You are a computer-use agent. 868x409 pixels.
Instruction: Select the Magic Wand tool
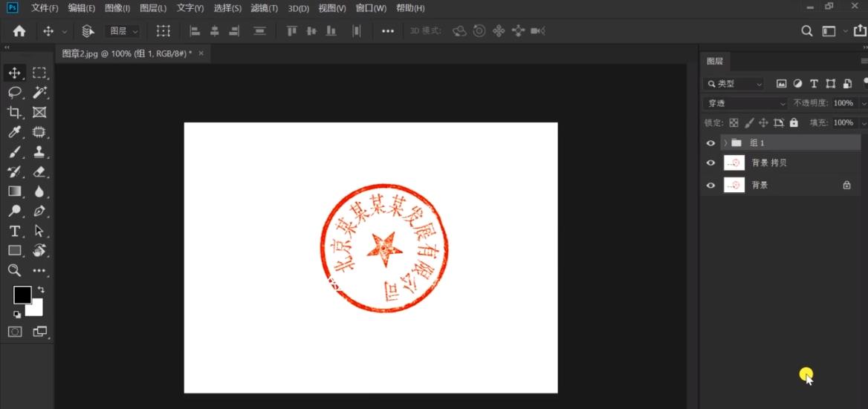[39, 92]
